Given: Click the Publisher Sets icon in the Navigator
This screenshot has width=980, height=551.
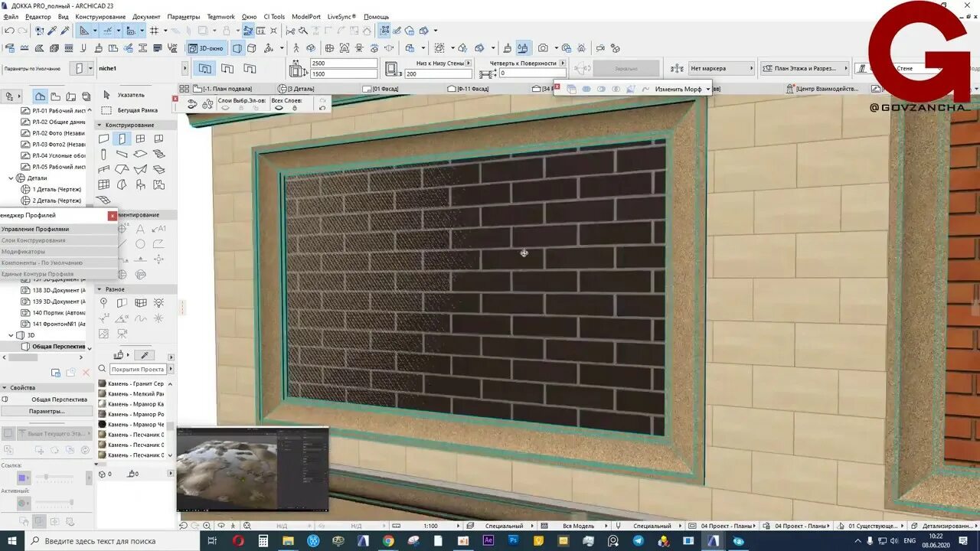Looking at the screenshot, I should click(87, 96).
